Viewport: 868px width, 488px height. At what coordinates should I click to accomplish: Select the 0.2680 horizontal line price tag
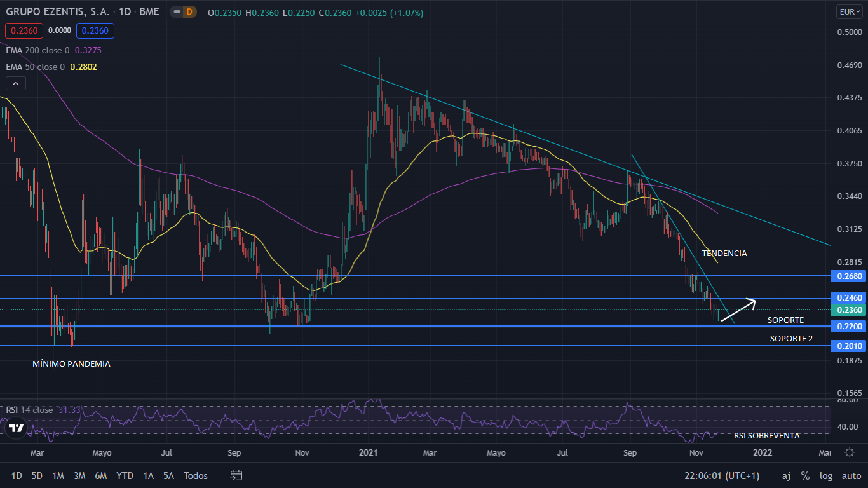tap(850, 276)
